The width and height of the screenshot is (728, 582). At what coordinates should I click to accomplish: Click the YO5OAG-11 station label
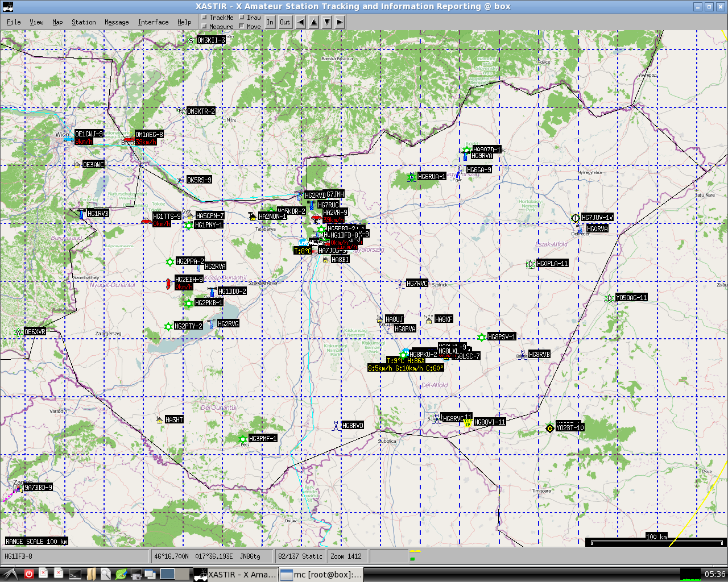tap(631, 298)
